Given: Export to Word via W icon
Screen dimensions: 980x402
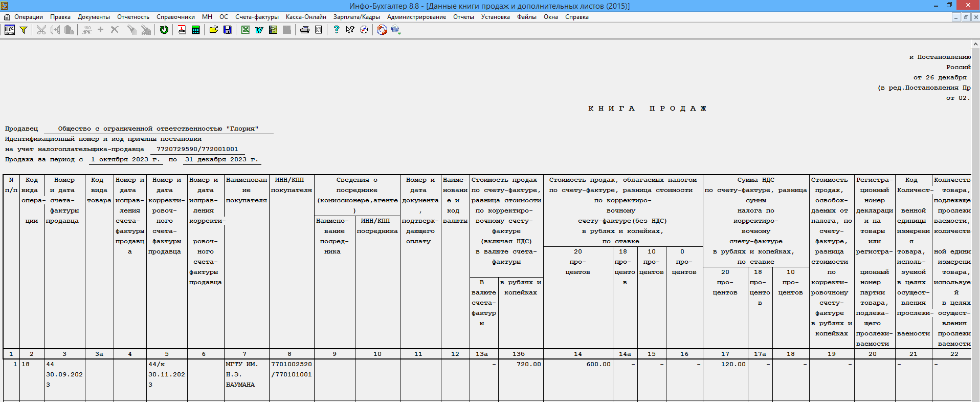Looking at the screenshot, I should (259, 30).
